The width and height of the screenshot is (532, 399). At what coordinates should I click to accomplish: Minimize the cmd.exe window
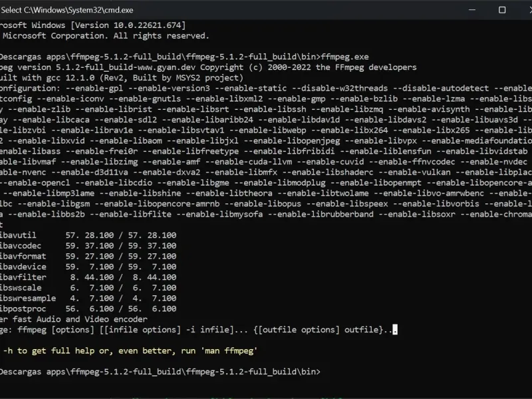pos(471,10)
